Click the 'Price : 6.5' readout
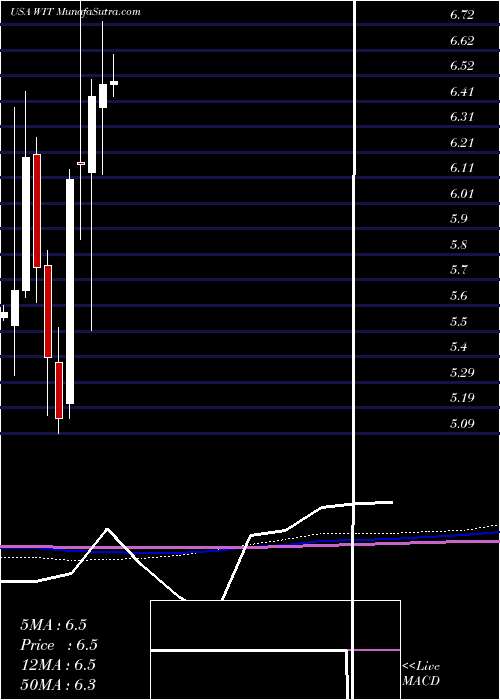Viewport: 500px width, 700px height. 59,645
